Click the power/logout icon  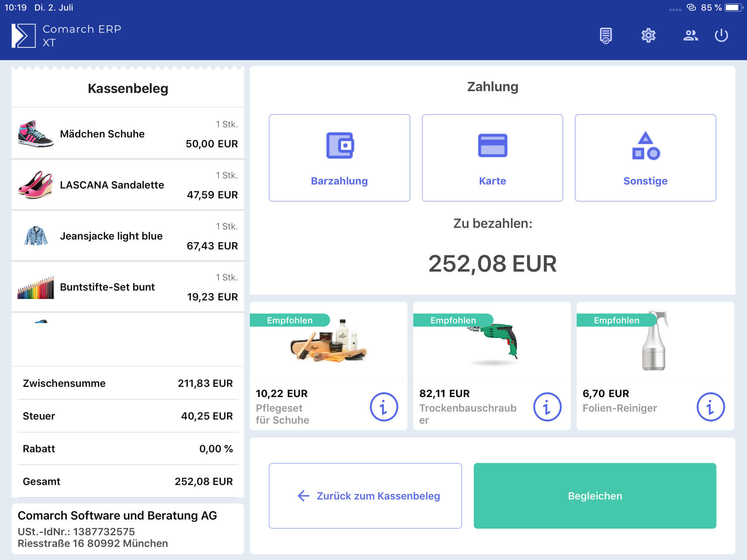[721, 35]
